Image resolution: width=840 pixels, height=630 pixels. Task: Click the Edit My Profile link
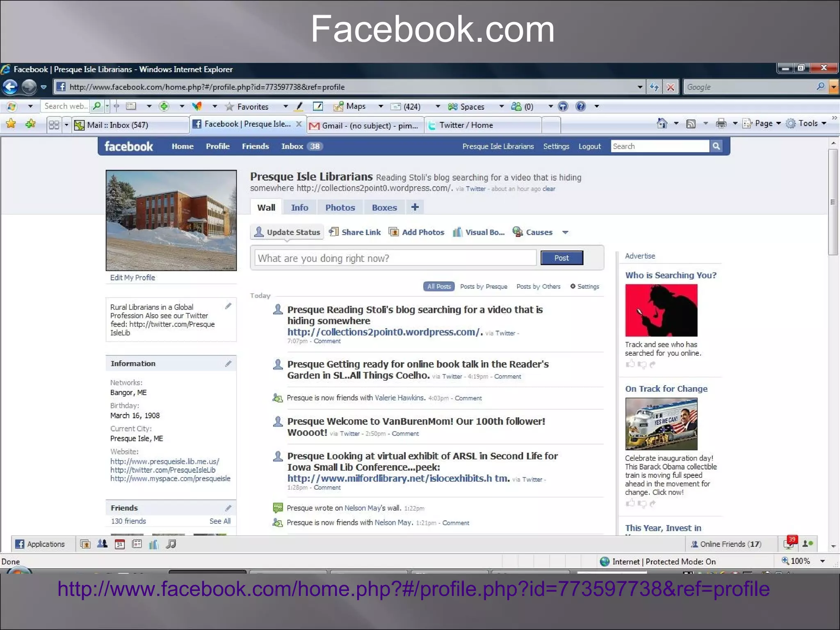tap(132, 278)
